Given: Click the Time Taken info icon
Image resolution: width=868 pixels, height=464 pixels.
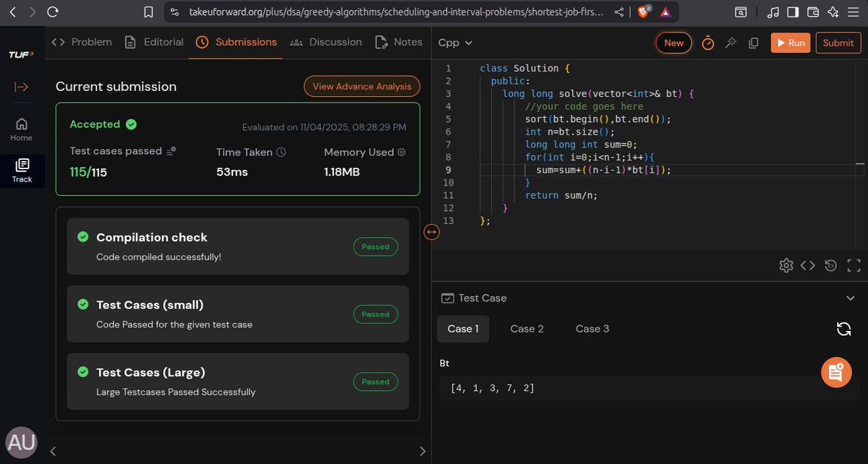Looking at the screenshot, I should (281, 152).
